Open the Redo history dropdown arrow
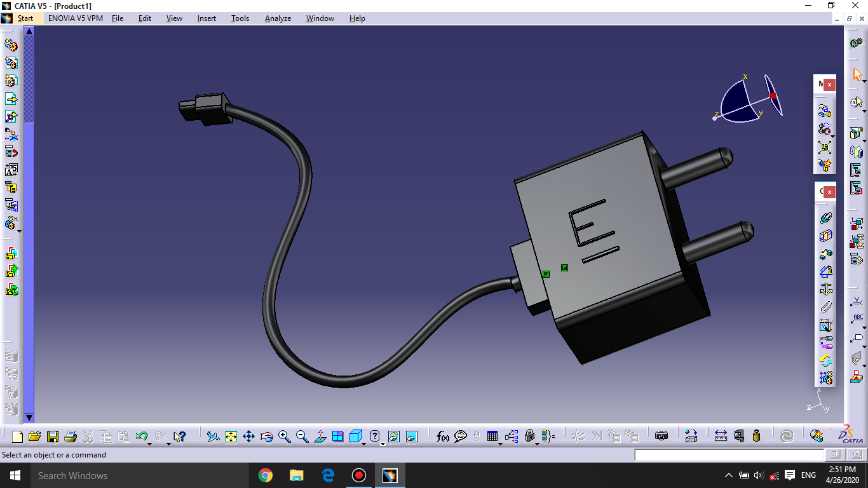This screenshot has height=488, width=868. [168, 444]
